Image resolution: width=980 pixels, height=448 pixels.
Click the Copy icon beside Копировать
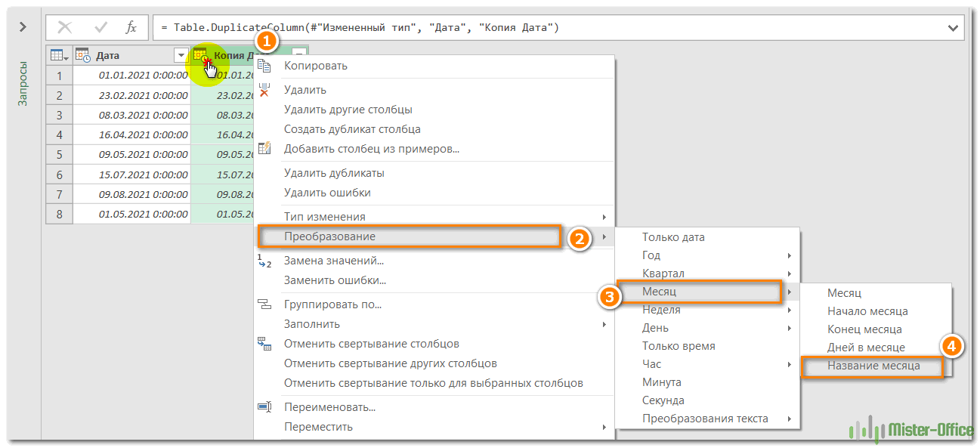[264, 66]
